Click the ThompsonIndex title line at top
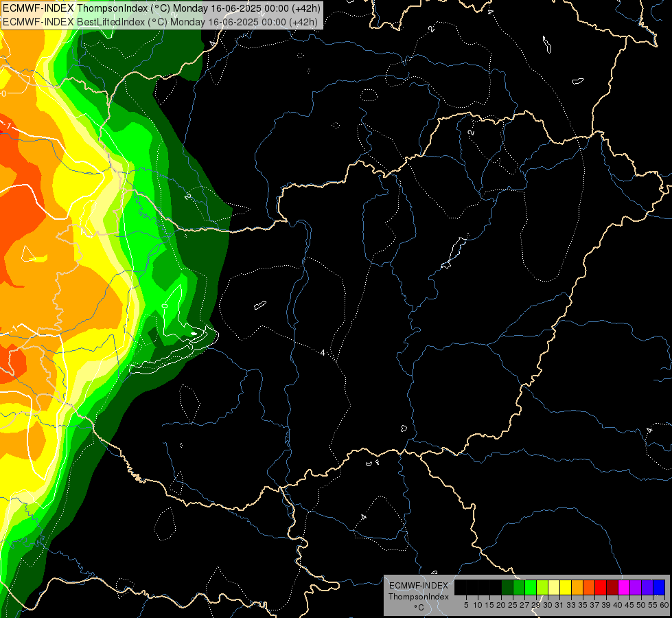The height and width of the screenshot is (618, 672). tap(161, 8)
